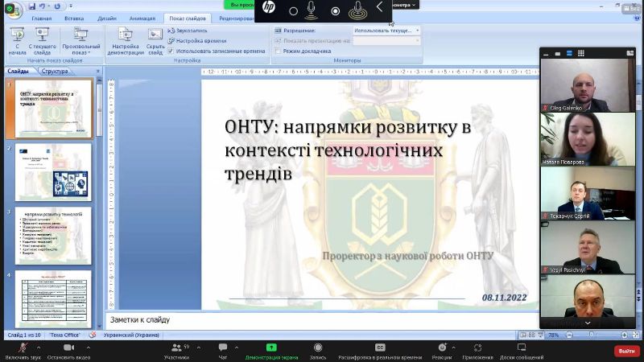Open the Customize Quick Access Toolbar arrow
This screenshot has height=362, width=644.
point(71,6)
